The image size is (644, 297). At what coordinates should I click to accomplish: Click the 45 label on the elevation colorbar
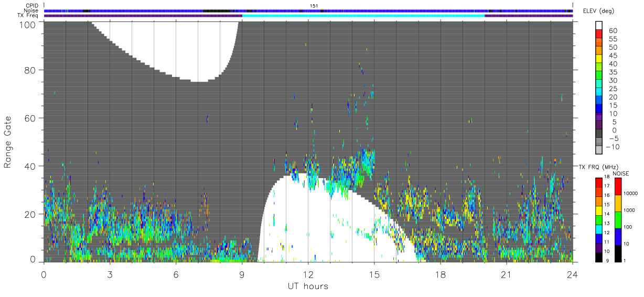point(612,55)
